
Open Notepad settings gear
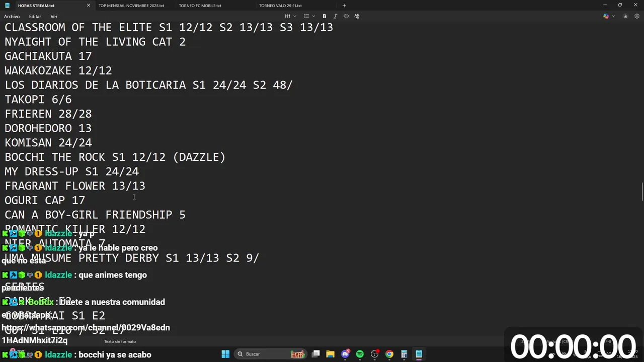pyautogui.click(x=637, y=16)
